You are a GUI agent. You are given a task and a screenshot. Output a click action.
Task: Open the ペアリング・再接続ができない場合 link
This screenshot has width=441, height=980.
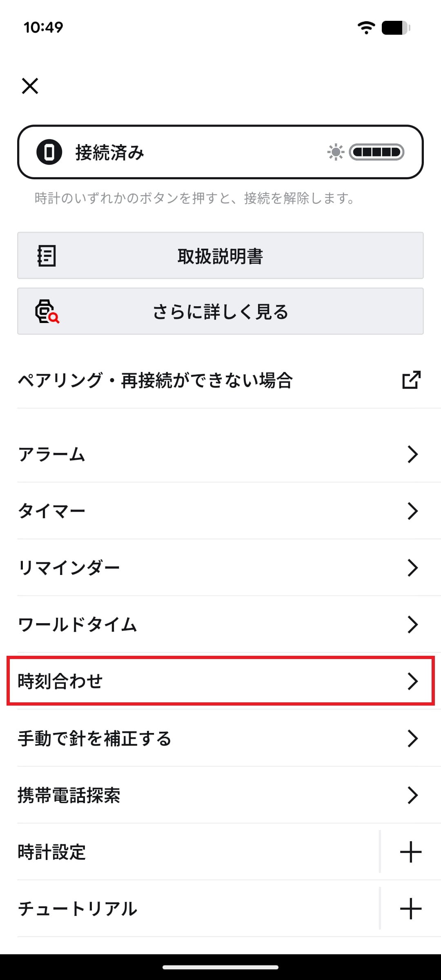coord(155,380)
